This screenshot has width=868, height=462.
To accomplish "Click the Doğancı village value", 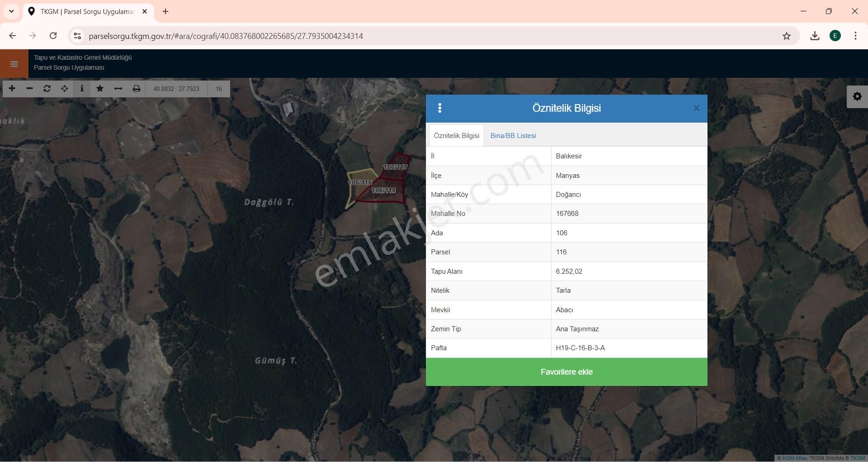I will tap(568, 195).
